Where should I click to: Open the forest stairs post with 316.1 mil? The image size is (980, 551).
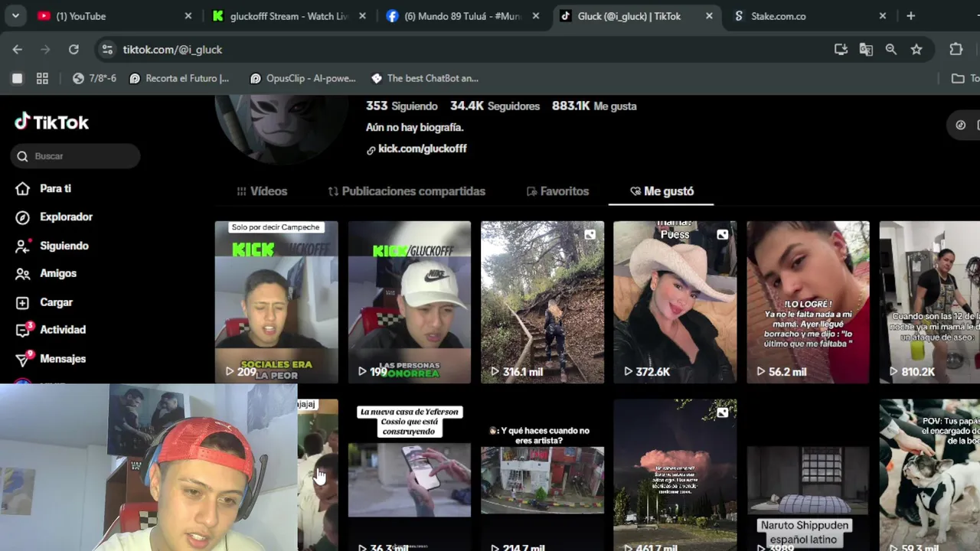[542, 302]
